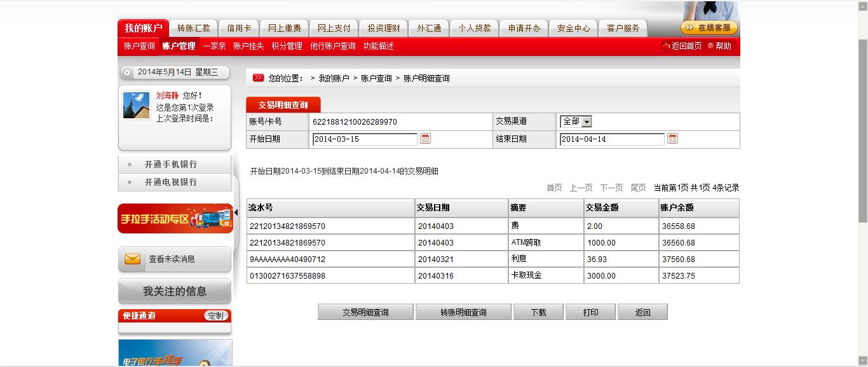Viewport: 868px width, 367px height.
Task: Expand the 开通手机银行 sidebar item
Action: click(x=170, y=164)
